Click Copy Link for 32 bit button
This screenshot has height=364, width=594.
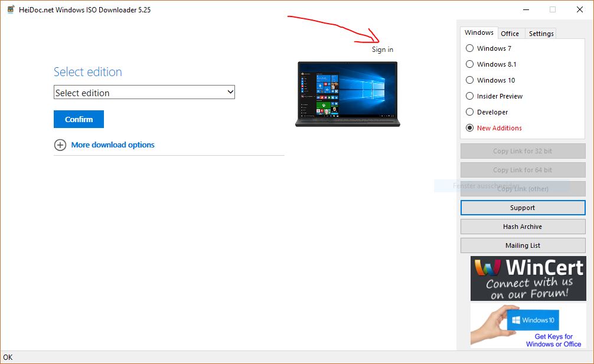(523, 151)
